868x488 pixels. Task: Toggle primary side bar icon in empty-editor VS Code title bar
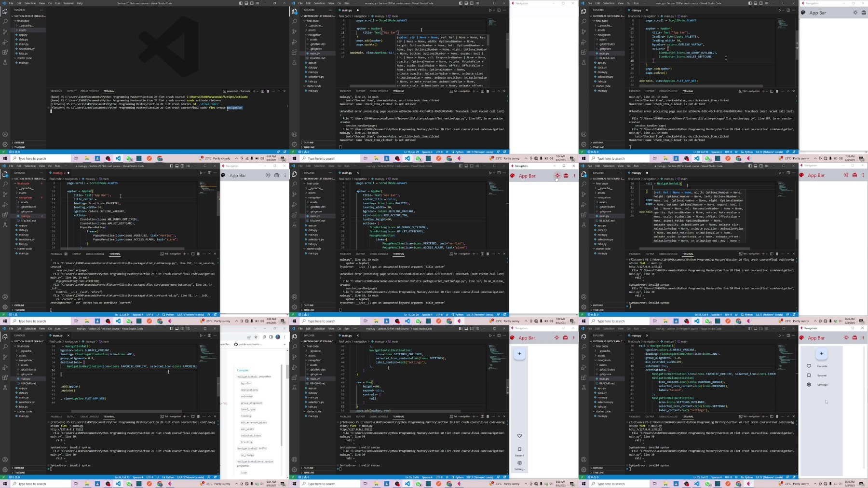pos(241,3)
